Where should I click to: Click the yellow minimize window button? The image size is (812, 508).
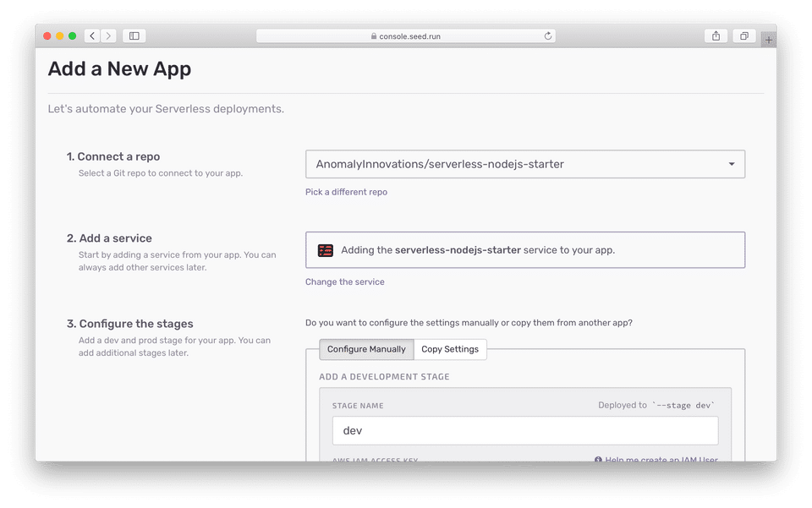pyautogui.click(x=59, y=36)
